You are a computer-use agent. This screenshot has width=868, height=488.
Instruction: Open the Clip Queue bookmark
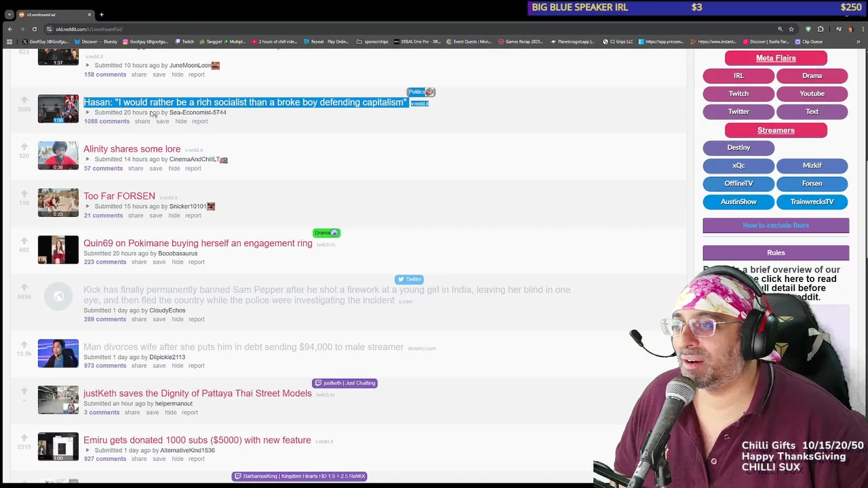click(808, 41)
